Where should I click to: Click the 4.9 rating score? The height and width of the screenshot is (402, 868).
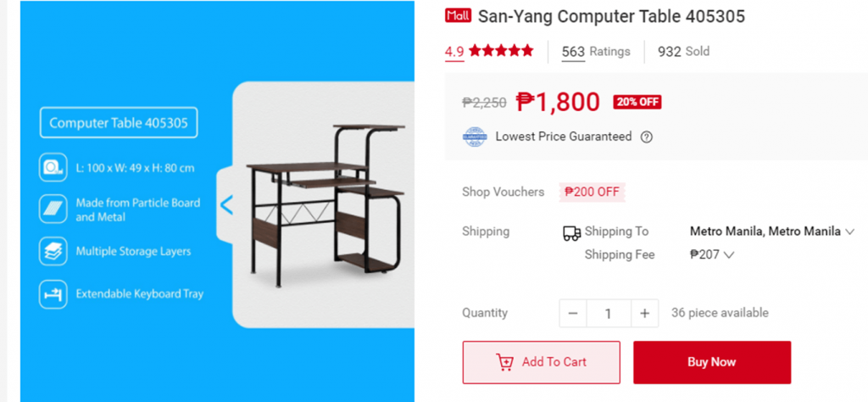click(x=454, y=52)
